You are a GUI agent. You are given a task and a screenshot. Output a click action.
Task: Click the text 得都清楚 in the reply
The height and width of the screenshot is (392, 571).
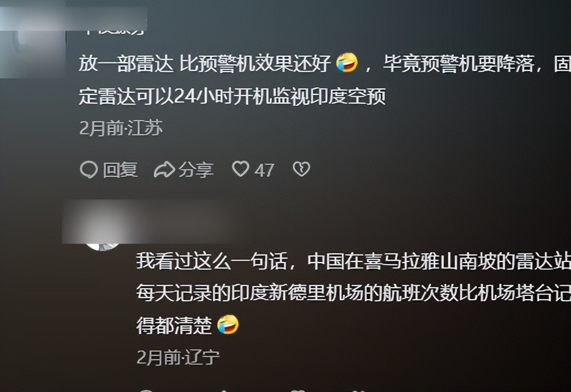(174, 325)
